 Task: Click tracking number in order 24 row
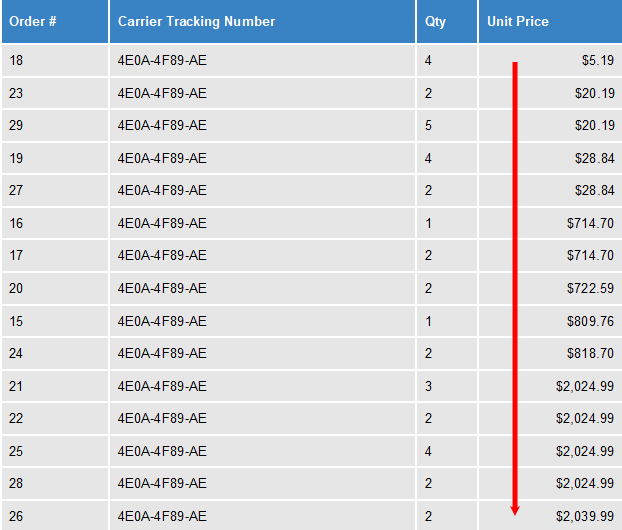(x=162, y=353)
